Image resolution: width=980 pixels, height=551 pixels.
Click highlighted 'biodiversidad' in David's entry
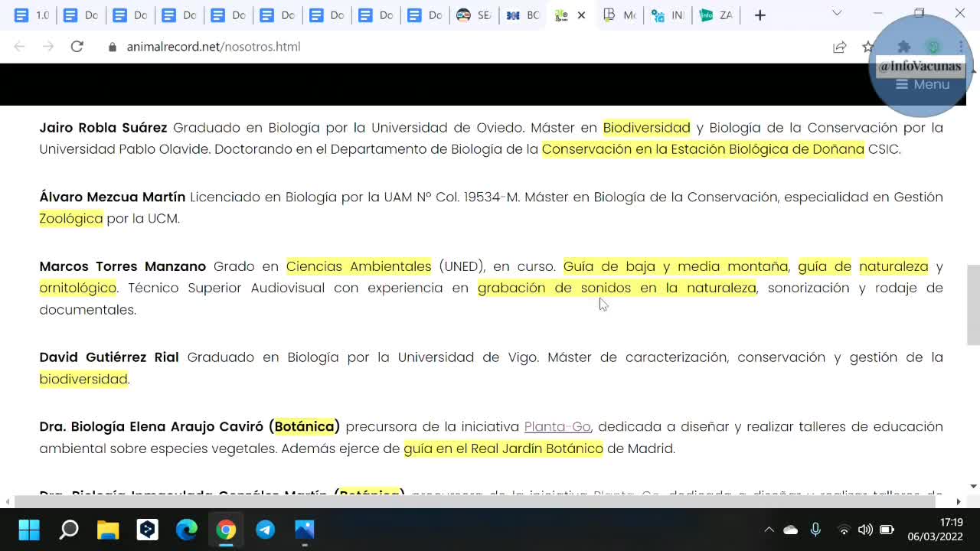pos(83,379)
